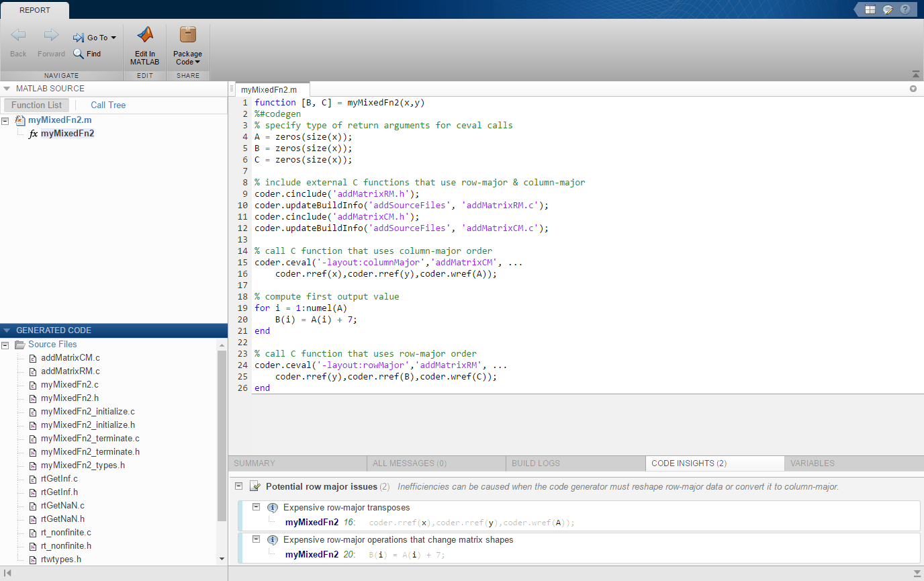Image resolution: width=924 pixels, height=581 pixels.
Task: Open myMixedFn2 line 16 insight link
Action: 312,523
